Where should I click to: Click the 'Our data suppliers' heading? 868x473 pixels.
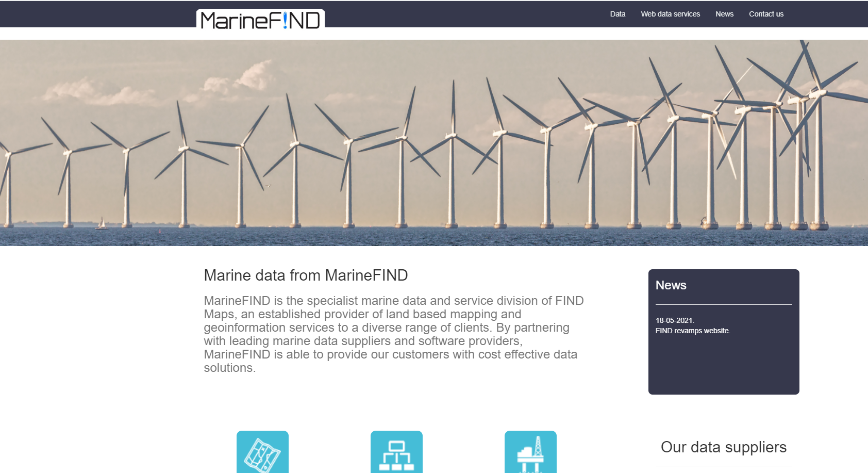coord(724,447)
